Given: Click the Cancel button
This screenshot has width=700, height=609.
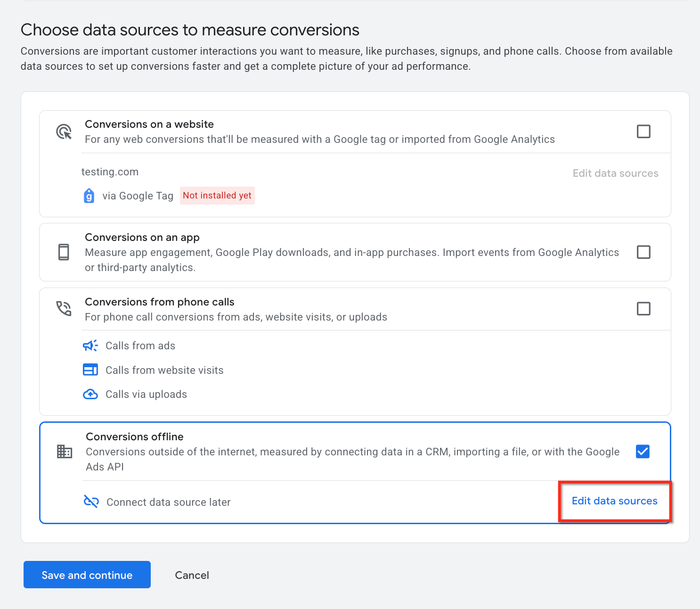Looking at the screenshot, I should point(192,575).
